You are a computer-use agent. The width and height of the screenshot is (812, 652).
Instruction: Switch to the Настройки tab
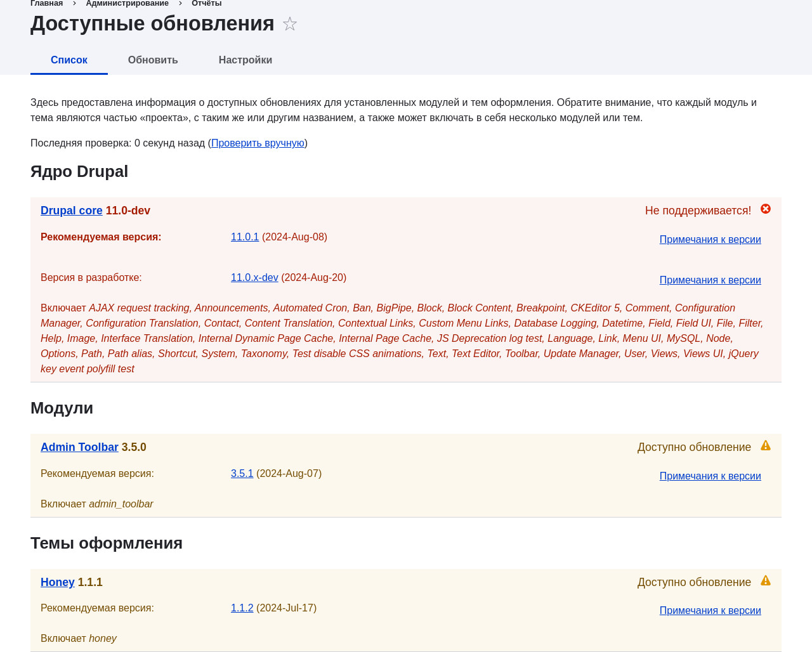point(246,60)
